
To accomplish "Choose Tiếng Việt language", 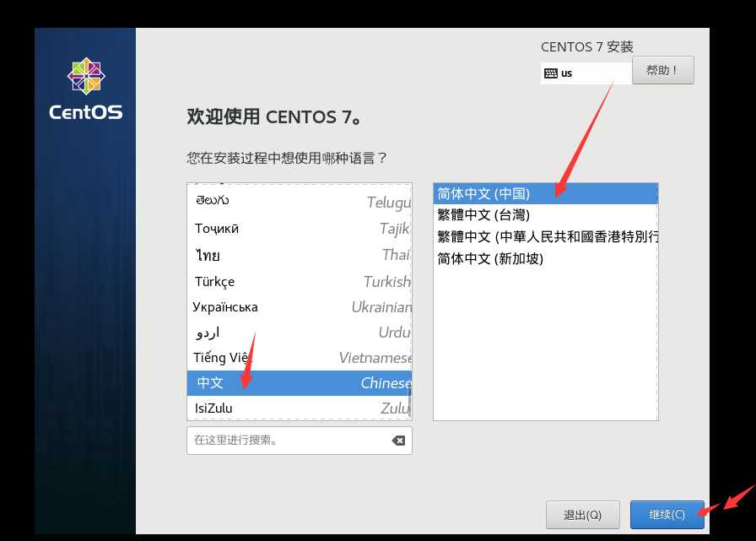I will [253, 357].
